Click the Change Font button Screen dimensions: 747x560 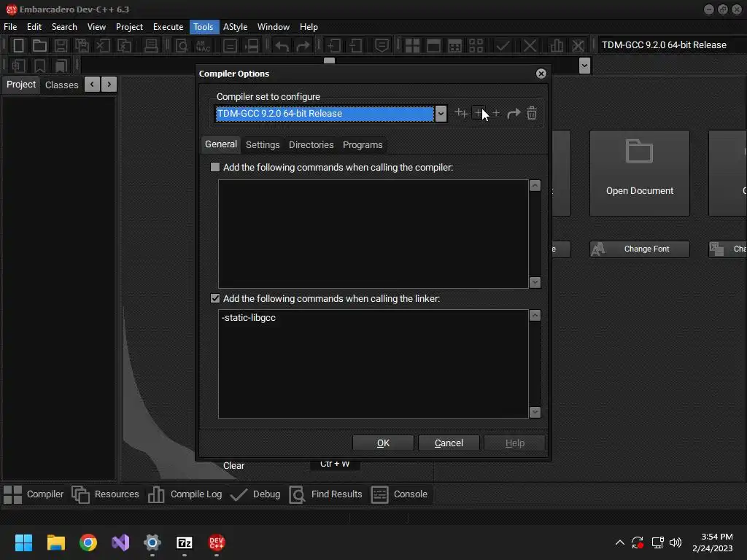click(639, 249)
